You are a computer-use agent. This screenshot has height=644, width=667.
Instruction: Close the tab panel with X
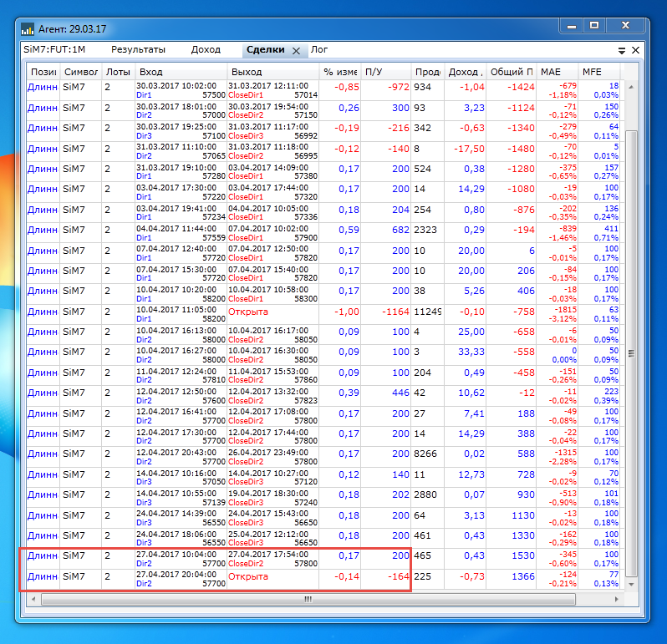coord(635,50)
